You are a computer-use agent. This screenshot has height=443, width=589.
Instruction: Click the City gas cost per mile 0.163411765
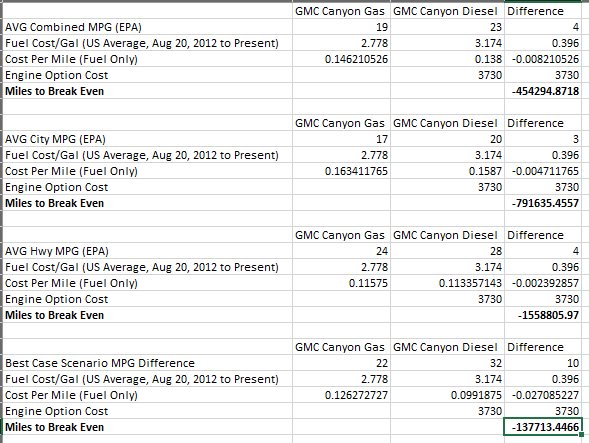(x=341, y=171)
